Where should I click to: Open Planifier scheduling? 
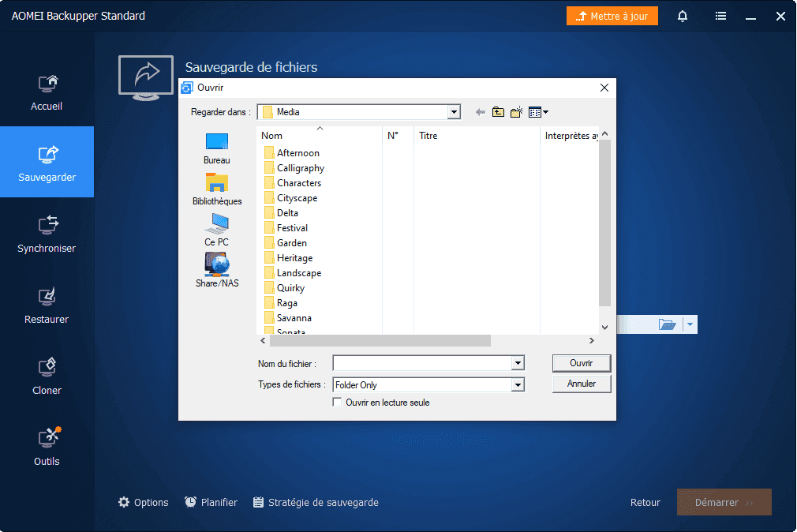211,502
